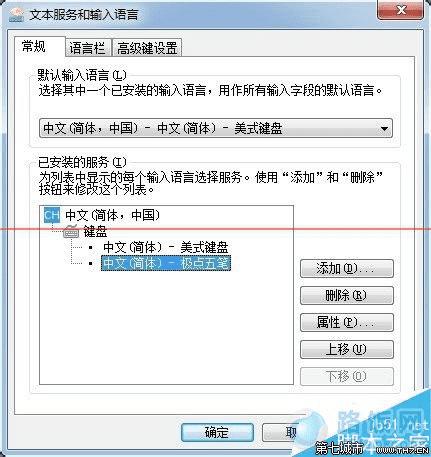Image resolution: width=431 pixels, height=457 pixels.
Task: Click the CH language badge icon
Action: [52, 215]
